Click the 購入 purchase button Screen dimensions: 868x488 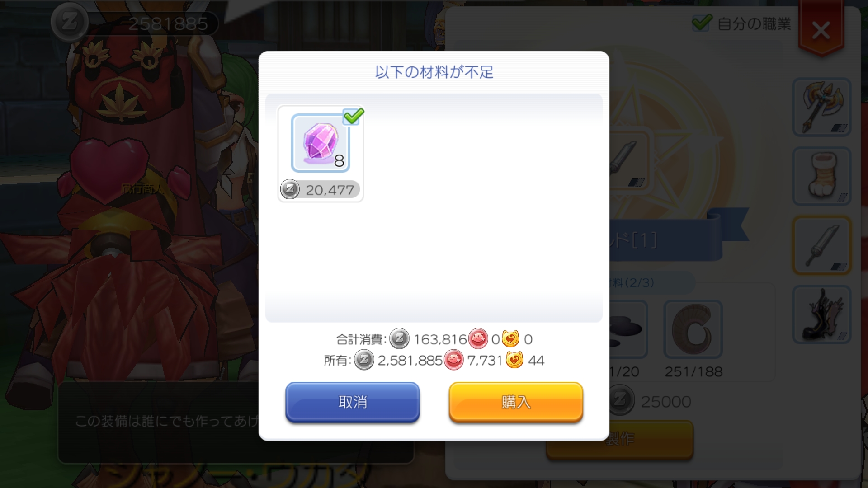coord(516,402)
